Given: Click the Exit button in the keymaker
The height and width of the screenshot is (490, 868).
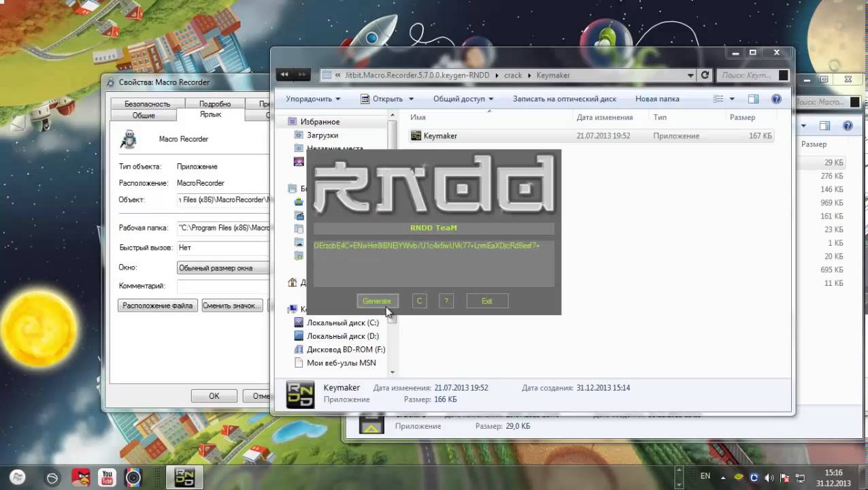Looking at the screenshot, I should click(x=487, y=301).
